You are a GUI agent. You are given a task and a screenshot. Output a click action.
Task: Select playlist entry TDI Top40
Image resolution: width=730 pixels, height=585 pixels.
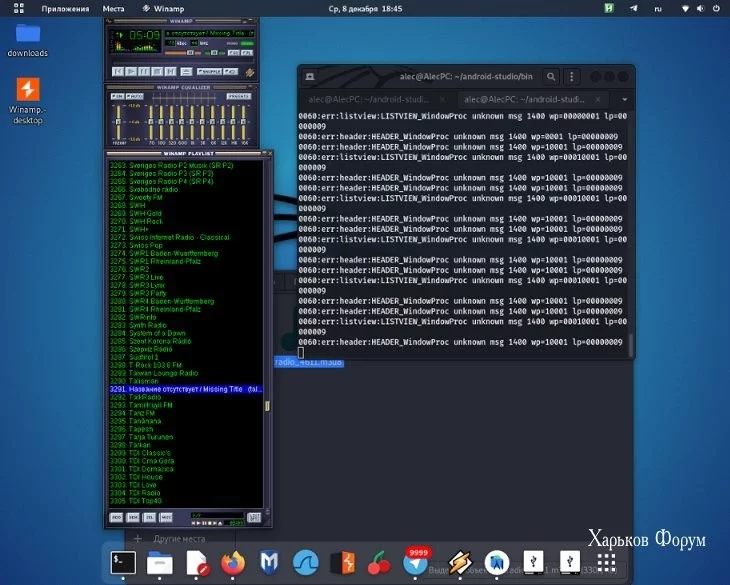pos(186,501)
